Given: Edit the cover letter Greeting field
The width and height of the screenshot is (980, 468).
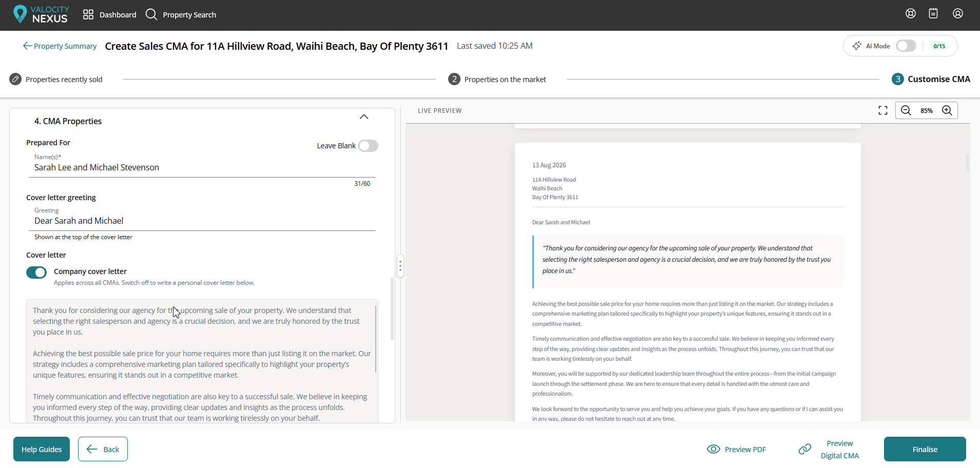Looking at the screenshot, I should click(x=202, y=221).
